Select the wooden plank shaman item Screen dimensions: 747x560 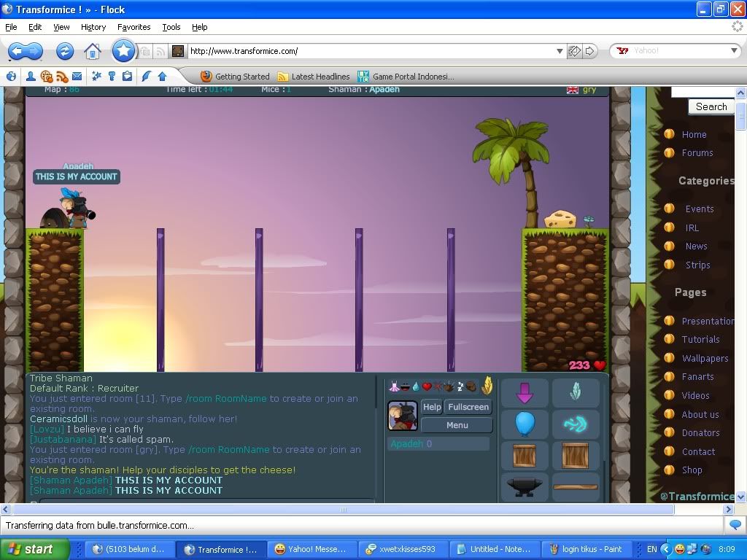[x=576, y=486]
